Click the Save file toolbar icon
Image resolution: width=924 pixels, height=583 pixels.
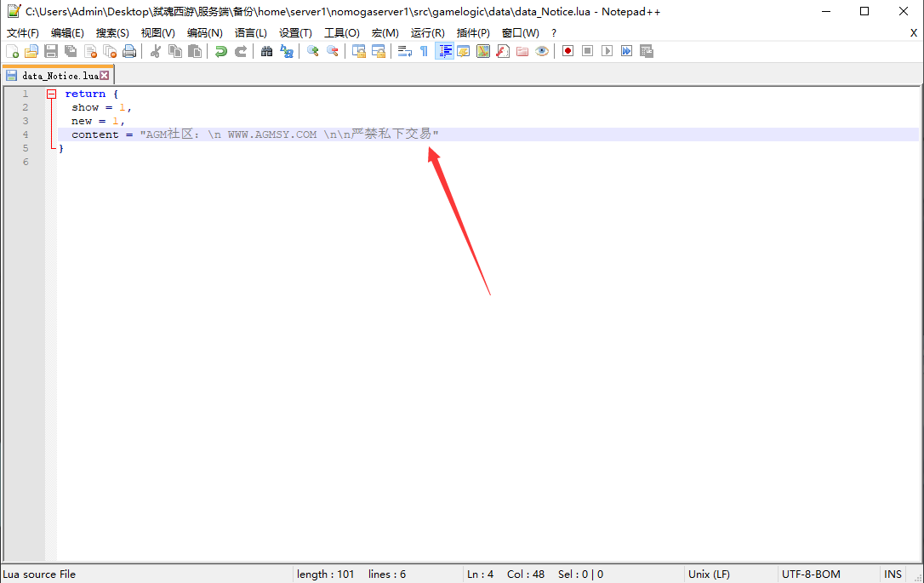coord(51,51)
